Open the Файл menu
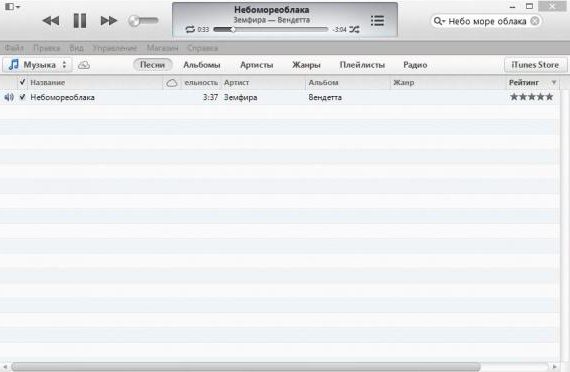Screen dimensions: 570x372 15,48
